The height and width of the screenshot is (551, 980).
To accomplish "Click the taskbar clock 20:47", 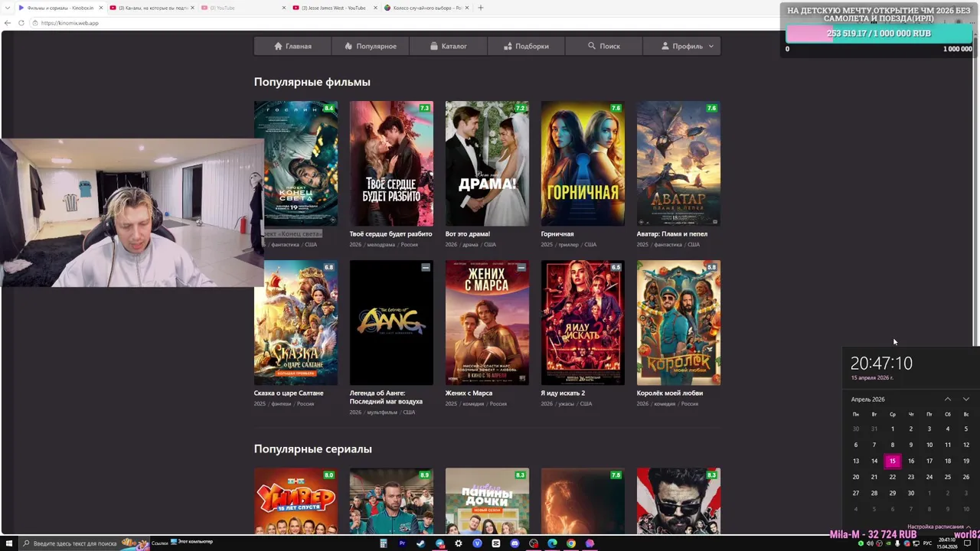I will click(947, 543).
